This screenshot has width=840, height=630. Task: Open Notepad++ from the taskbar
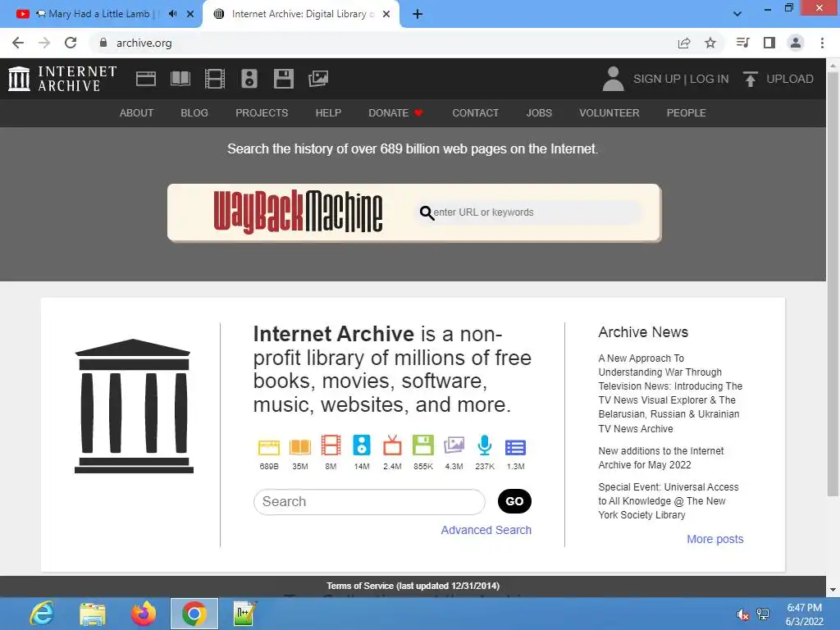tap(245, 614)
